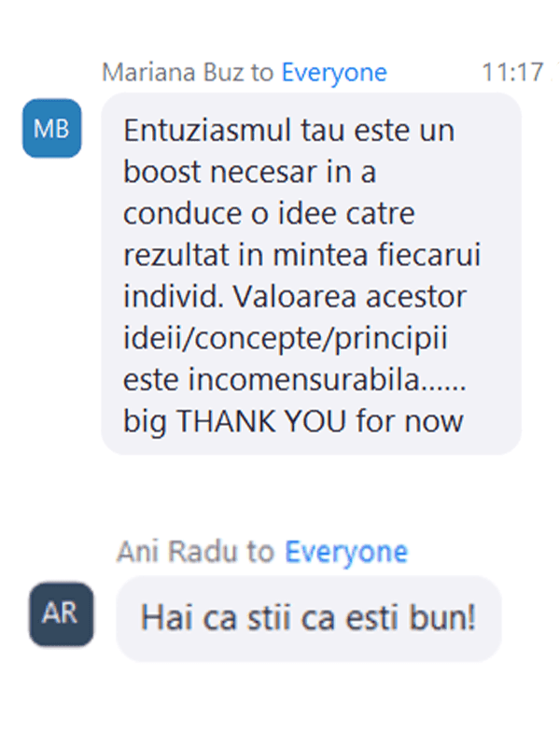The width and height of the screenshot is (560, 747).
Task: Click the word 'to' after Mariana Buz
Action: click(262, 73)
